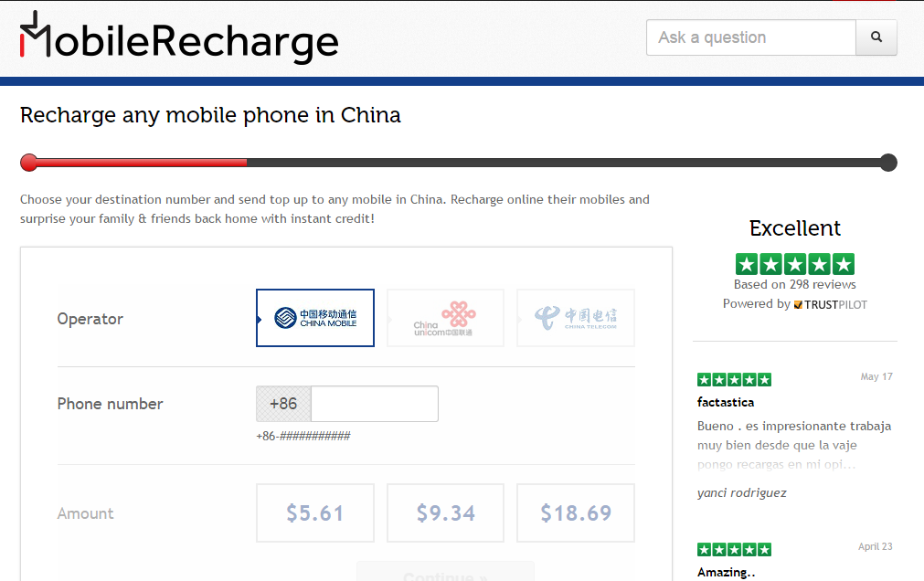
Task: Open the Based on 298 reviews link
Action: click(x=795, y=285)
